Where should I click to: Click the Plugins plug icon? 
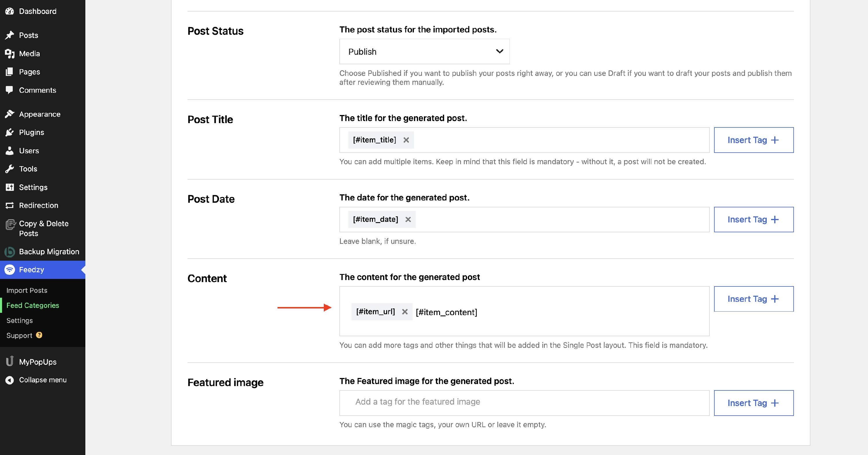tap(10, 132)
